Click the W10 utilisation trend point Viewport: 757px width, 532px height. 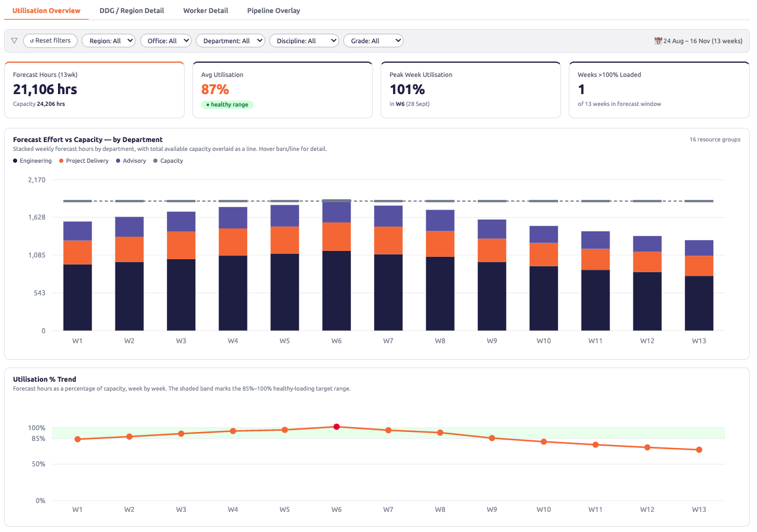(544, 441)
